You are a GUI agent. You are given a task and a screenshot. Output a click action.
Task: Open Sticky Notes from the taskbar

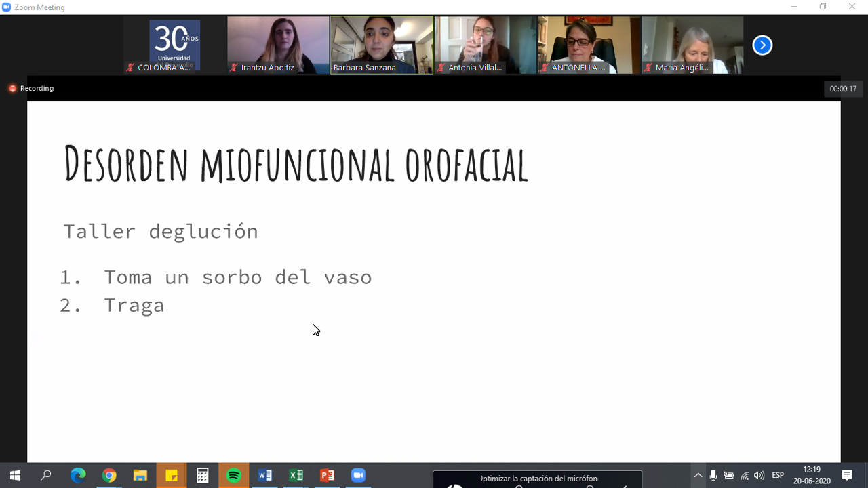(x=172, y=475)
